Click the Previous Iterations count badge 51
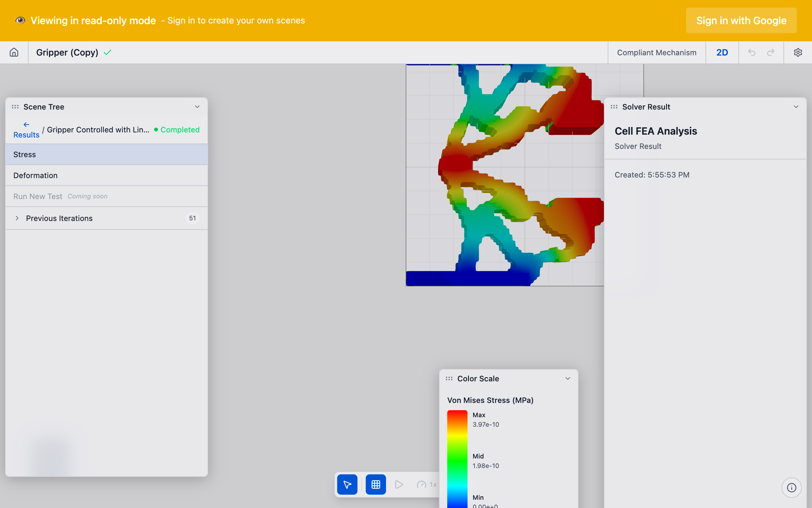The height and width of the screenshot is (508, 812). (192, 218)
